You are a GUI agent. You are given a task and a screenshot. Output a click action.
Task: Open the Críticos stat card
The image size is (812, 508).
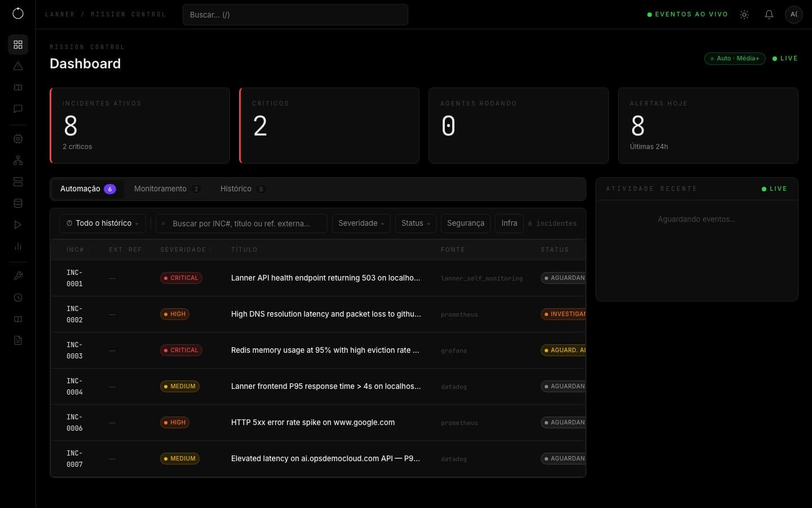[329, 125]
